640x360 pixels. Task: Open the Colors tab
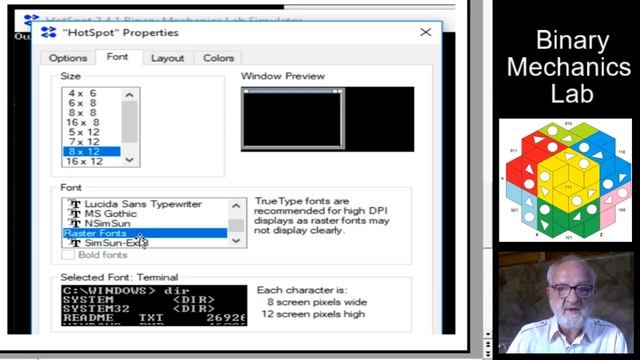218,58
